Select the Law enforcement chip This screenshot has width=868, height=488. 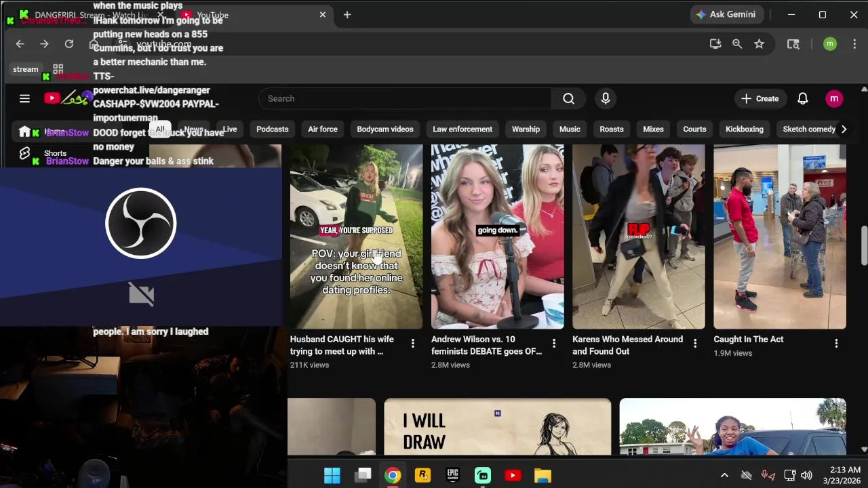(462, 129)
